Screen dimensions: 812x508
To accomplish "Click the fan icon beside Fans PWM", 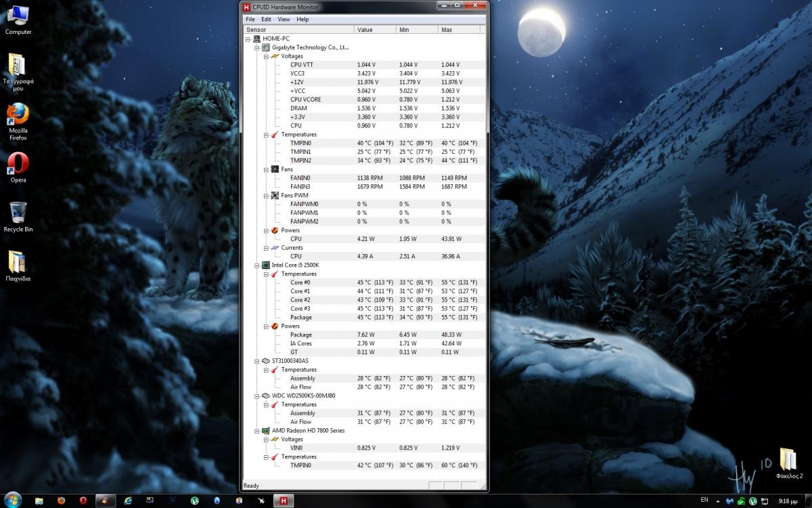I will click(x=275, y=196).
